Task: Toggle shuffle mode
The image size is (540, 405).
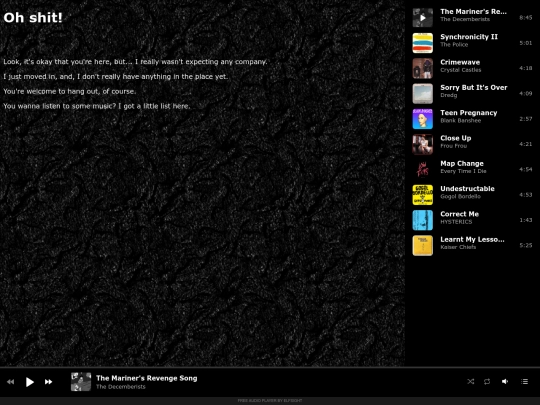Action: pos(470,381)
